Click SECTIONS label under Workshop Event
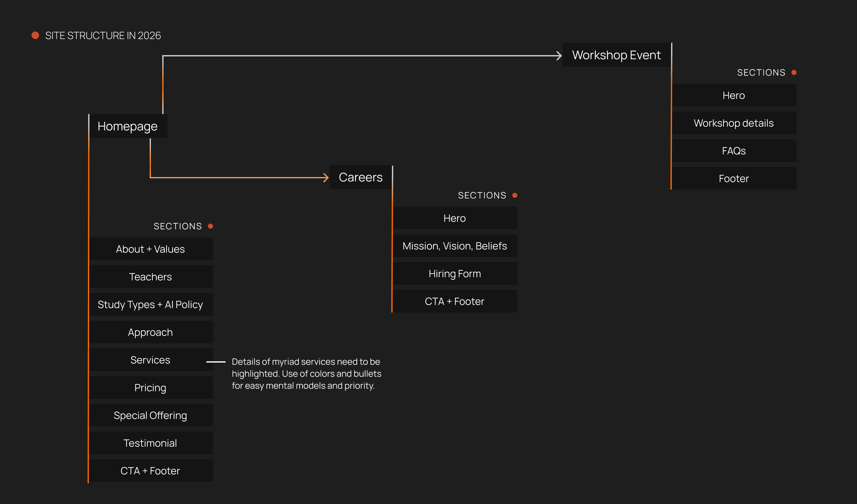857x504 pixels. coord(762,72)
